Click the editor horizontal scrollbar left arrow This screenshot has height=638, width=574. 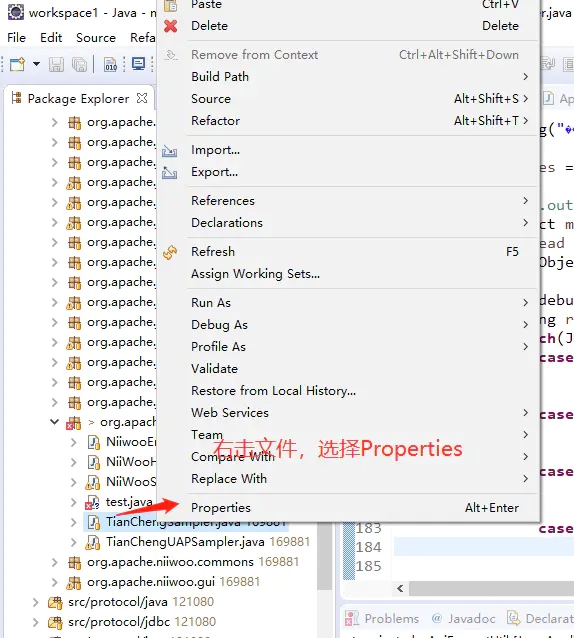pos(400,588)
